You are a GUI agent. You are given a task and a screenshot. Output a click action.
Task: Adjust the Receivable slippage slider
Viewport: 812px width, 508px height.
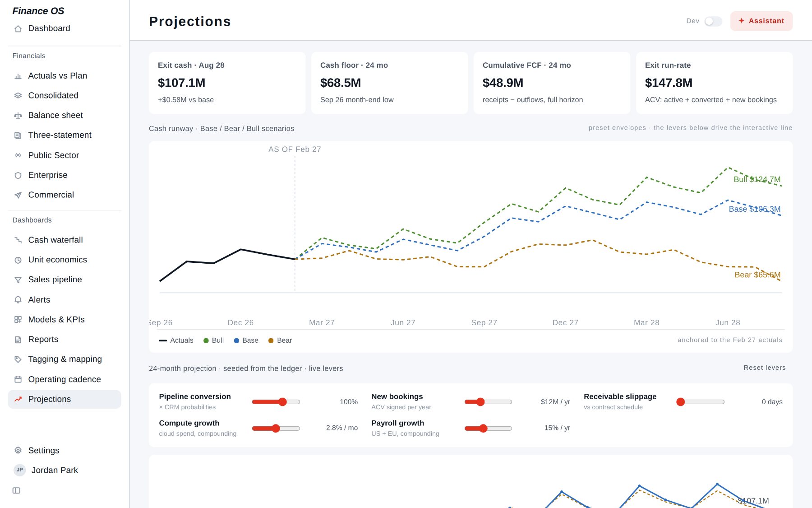tap(701, 402)
